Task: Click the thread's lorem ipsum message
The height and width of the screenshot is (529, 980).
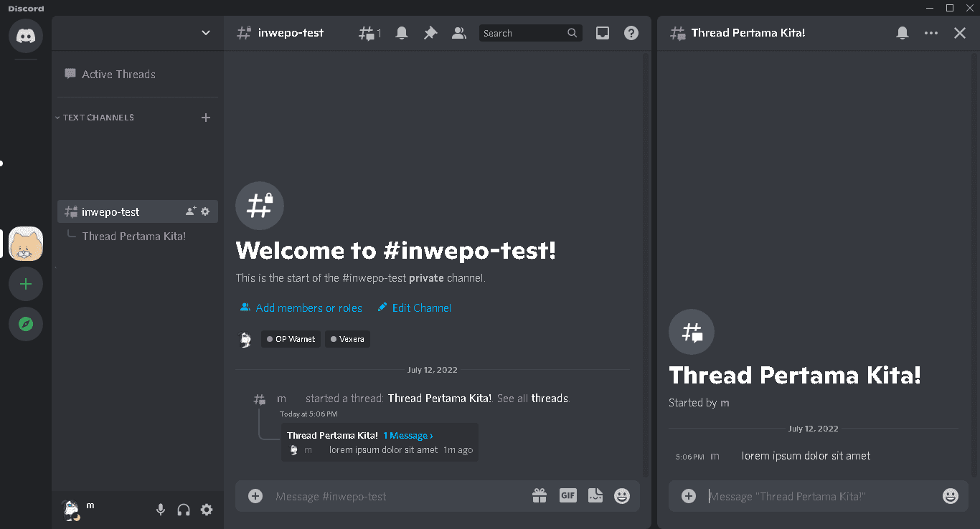Action: 806,456
